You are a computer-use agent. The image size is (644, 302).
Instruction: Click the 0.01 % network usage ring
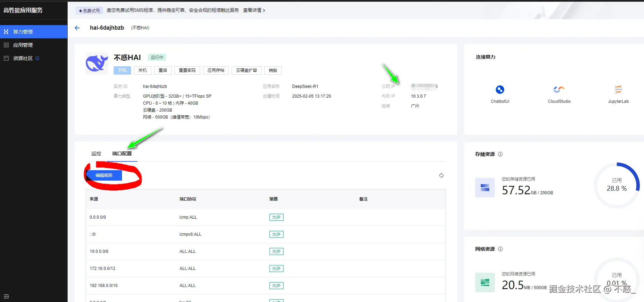(x=617, y=280)
